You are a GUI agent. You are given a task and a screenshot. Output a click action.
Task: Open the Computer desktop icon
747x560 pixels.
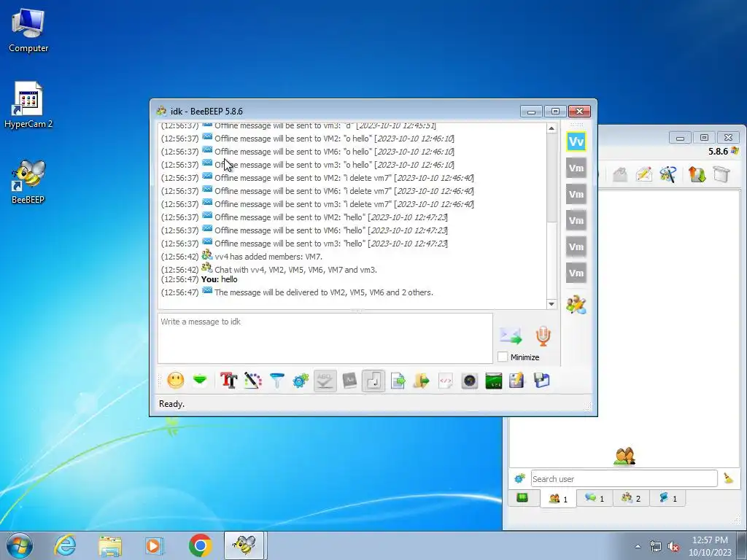click(x=28, y=31)
